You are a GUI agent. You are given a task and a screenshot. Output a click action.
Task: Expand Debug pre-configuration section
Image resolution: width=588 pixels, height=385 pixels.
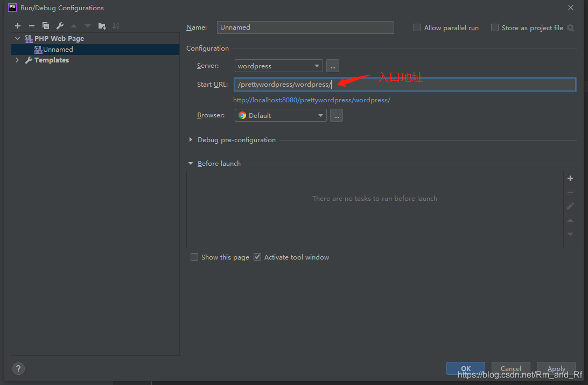191,140
